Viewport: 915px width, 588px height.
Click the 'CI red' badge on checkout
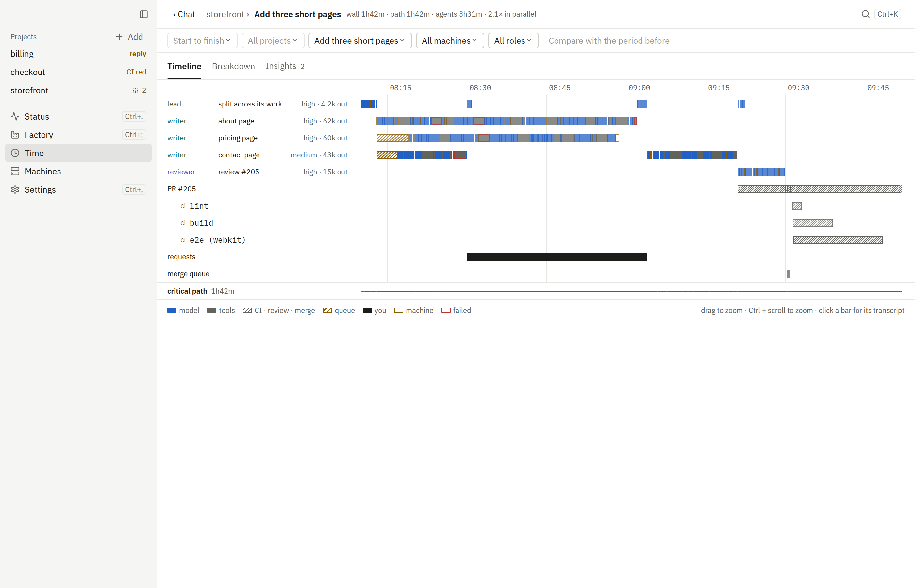pos(136,72)
